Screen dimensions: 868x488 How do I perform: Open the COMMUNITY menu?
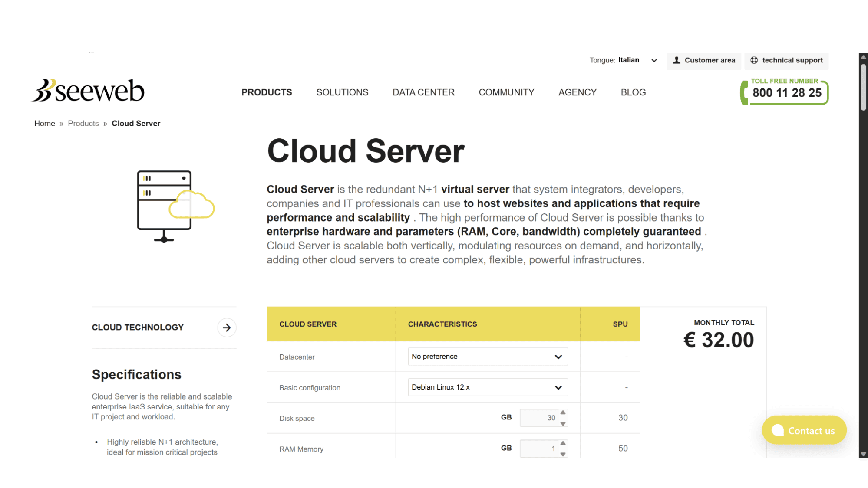[506, 92]
